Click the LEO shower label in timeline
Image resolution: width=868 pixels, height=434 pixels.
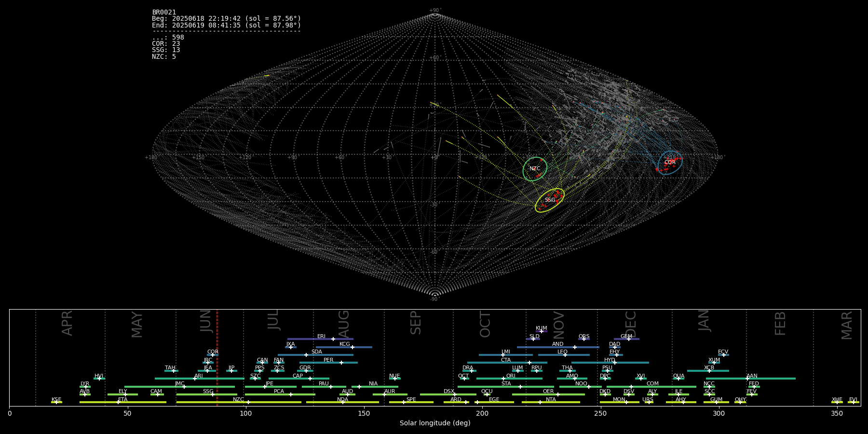562,352
